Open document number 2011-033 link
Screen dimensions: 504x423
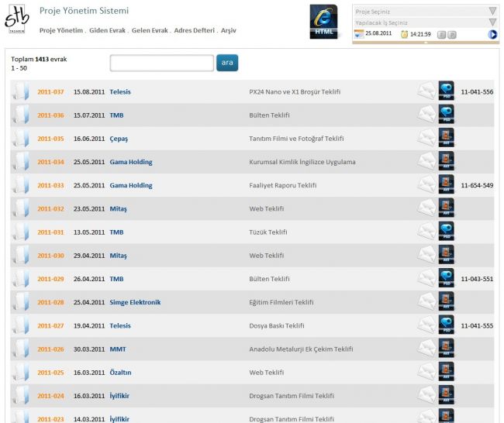(50, 185)
